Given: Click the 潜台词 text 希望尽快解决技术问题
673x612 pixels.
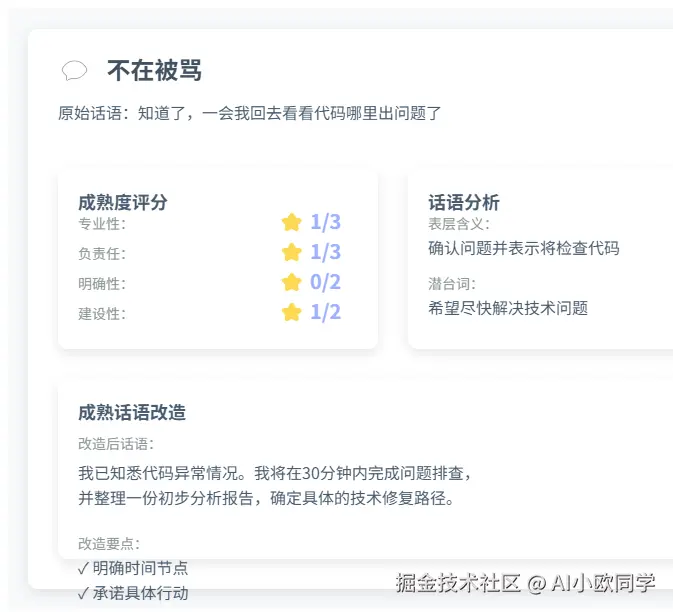Looking at the screenshot, I should [x=507, y=308].
